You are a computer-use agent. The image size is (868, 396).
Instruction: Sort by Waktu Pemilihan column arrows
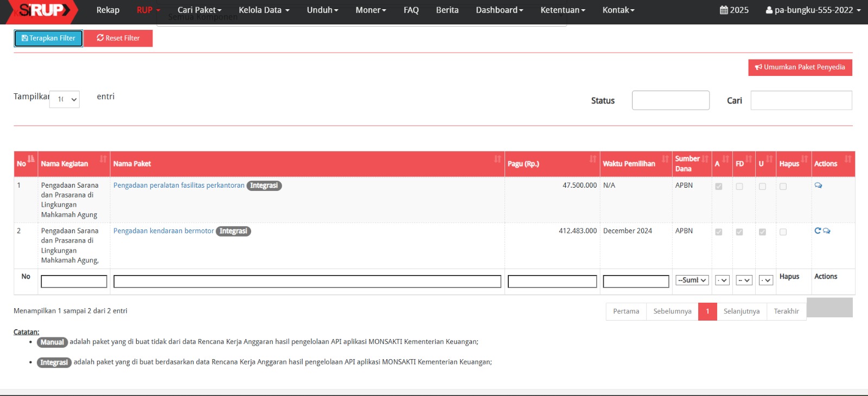click(x=665, y=159)
